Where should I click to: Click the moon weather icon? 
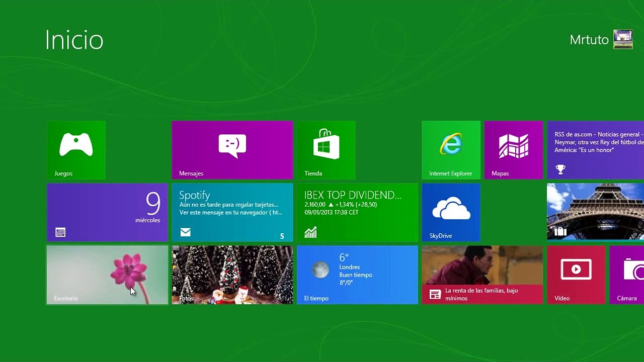click(320, 270)
